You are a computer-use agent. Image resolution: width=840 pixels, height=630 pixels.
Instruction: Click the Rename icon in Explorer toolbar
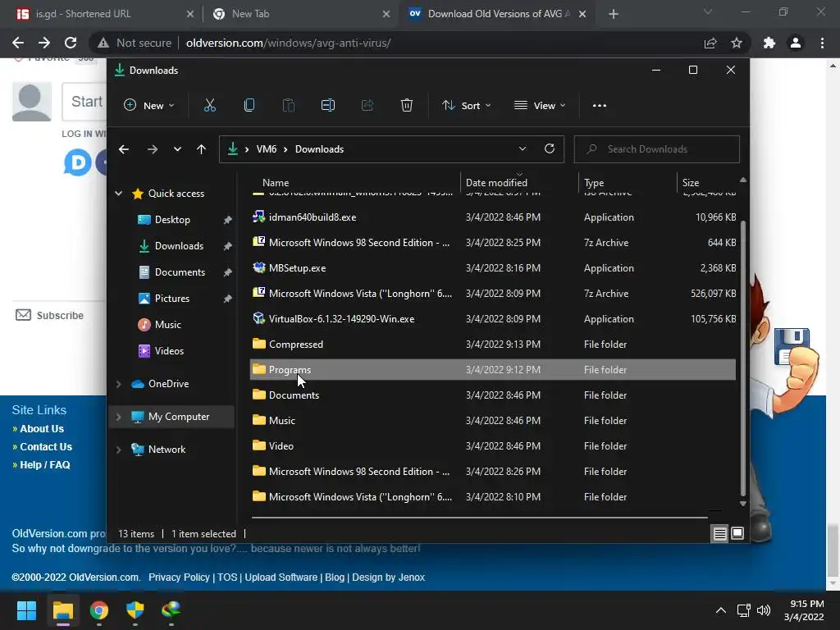(x=328, y=106)
